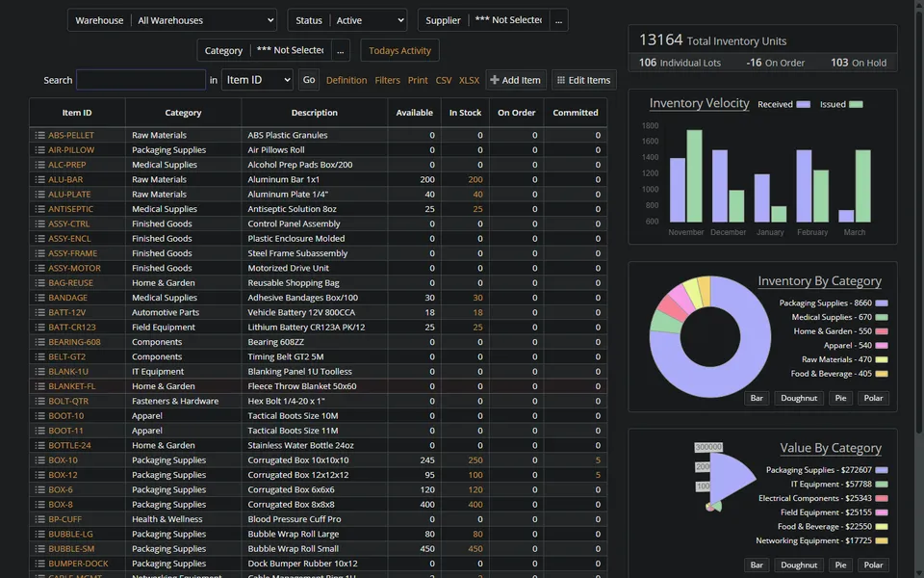Click the grid icon on Edit Items

point(564,80)
